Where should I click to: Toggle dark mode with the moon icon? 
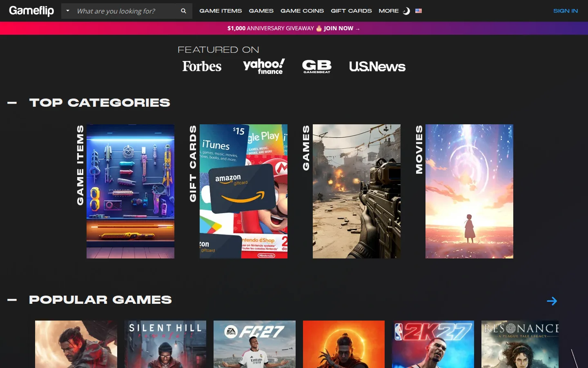click(x=406, y=11)
